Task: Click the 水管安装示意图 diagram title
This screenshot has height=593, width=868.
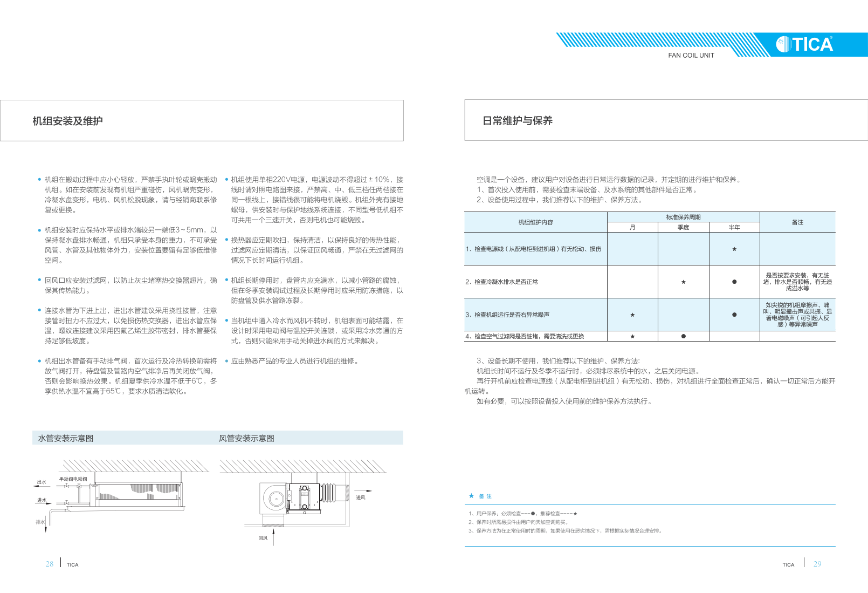Action: pos(66,438)
